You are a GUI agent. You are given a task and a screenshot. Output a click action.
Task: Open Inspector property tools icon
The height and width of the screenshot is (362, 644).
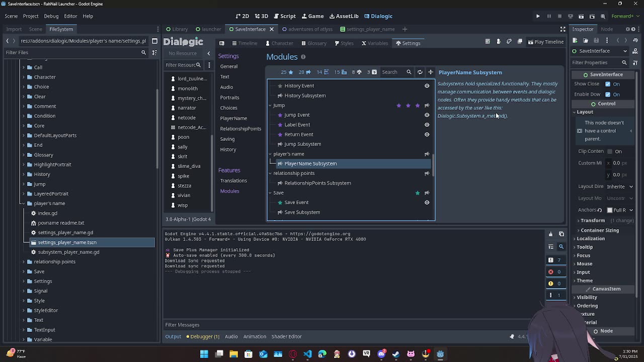pos(635,62)
